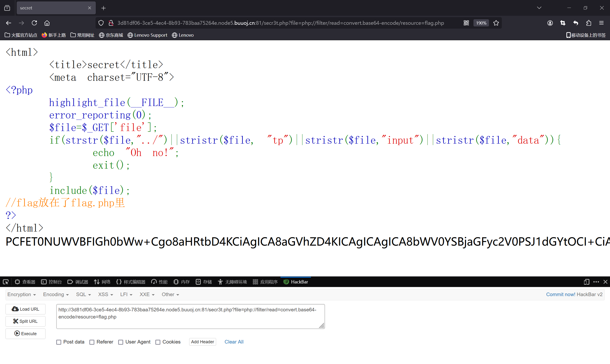Go to browser home page
Viewport: 610px width, 364px height.
tap(47, 23)
